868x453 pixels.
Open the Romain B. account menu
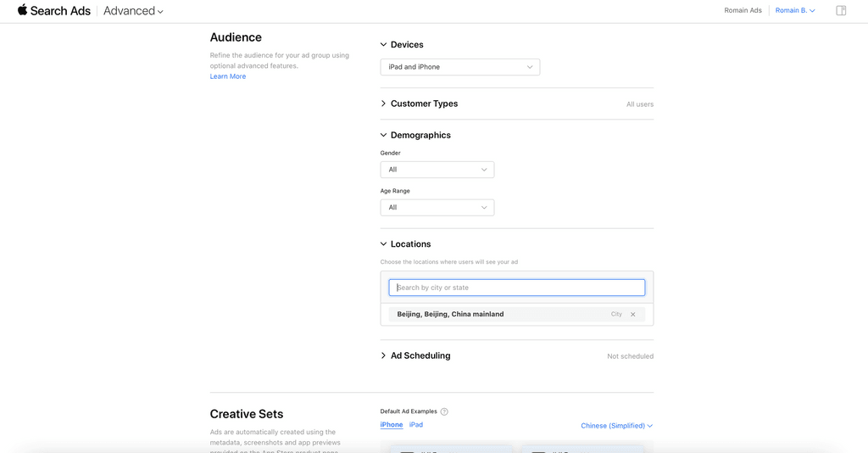(795, 10)
